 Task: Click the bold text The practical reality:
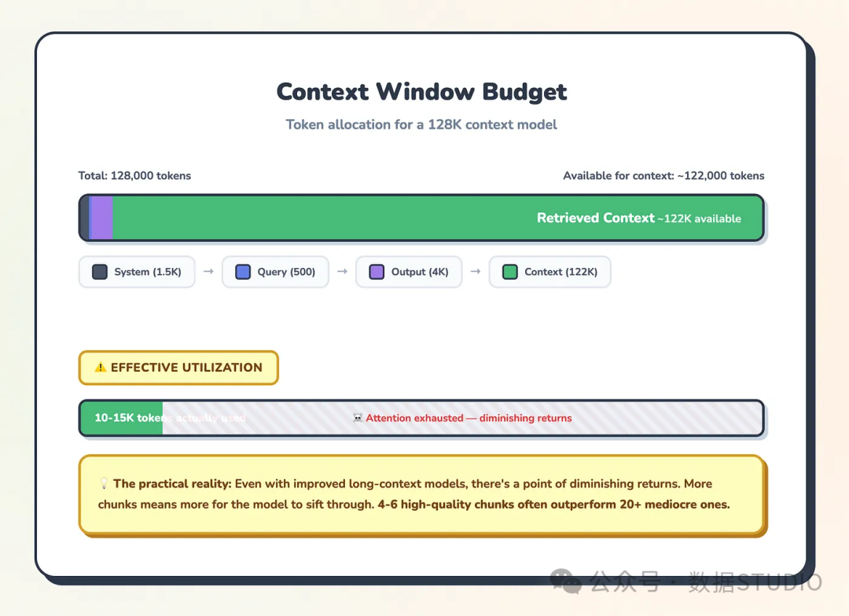[172, 483]
